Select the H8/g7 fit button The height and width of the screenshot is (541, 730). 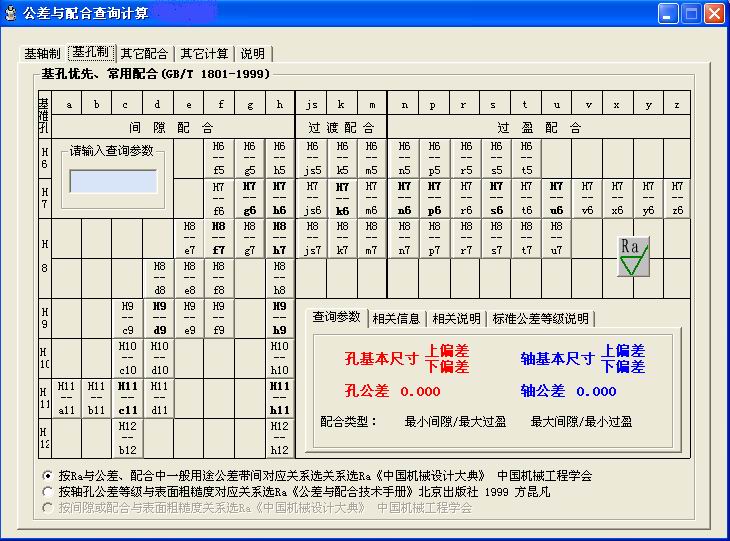(250, 238)
